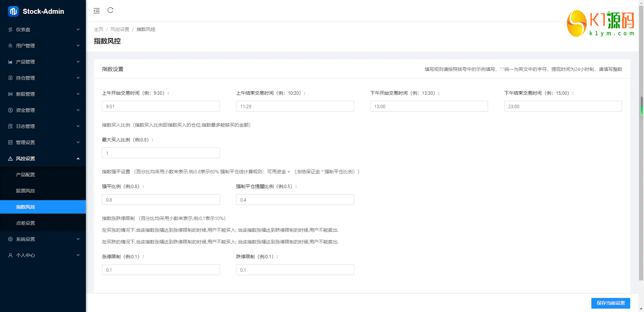Viewport: 644px width, 312px height.
Task: Click the 风控设置 warning triangle icon
Action: click(10, 159)
